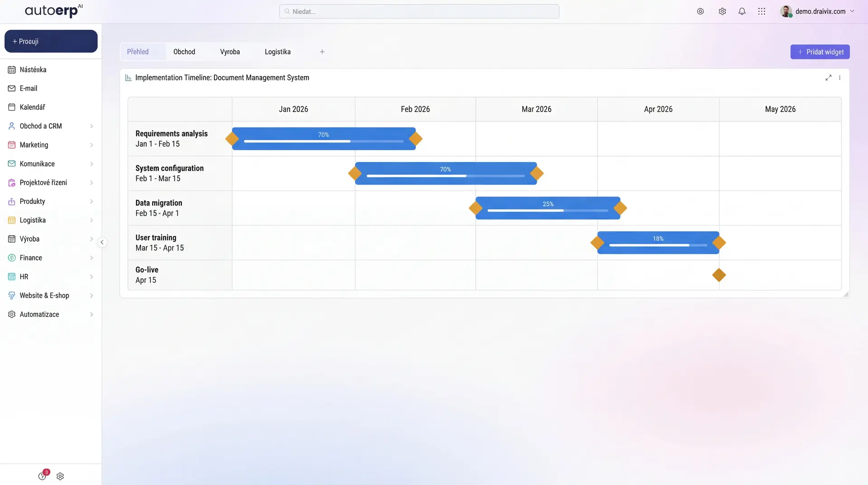Select the Kalendář sidebar icon

[x=12, y=107]
